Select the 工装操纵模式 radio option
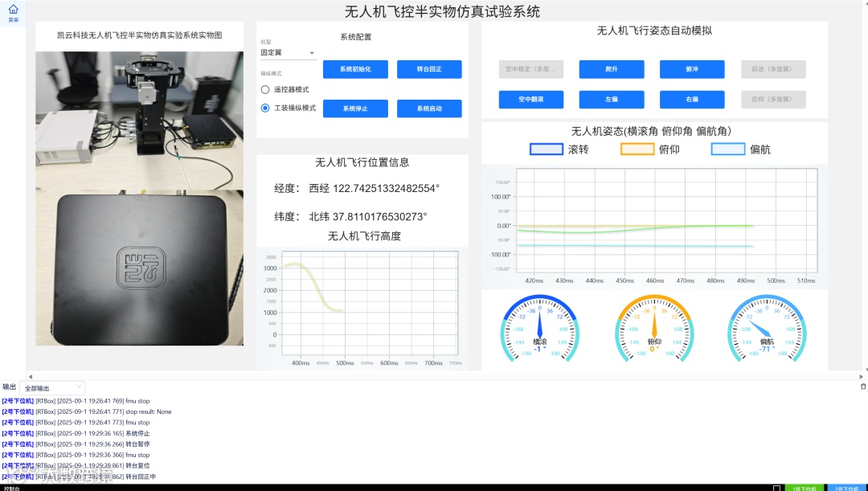This screenshot has width=868, height=491. [x=265, y=106]
